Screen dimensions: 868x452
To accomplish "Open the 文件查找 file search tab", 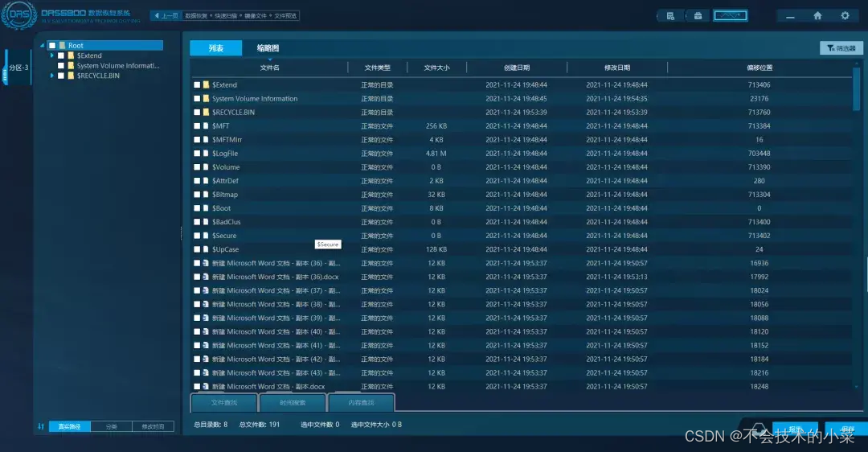I will tap(223, 403).
